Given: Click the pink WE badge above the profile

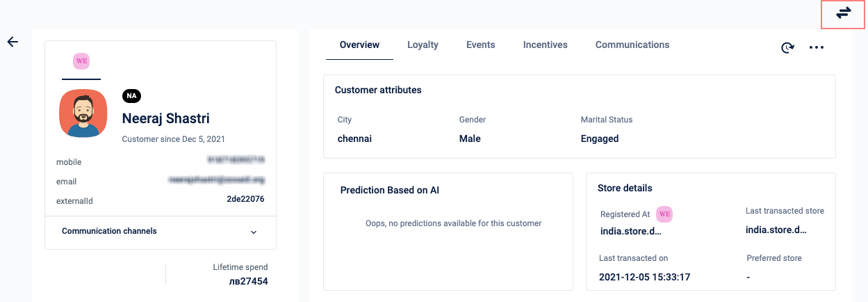Looking at the screenshot, I should point(81,61).
